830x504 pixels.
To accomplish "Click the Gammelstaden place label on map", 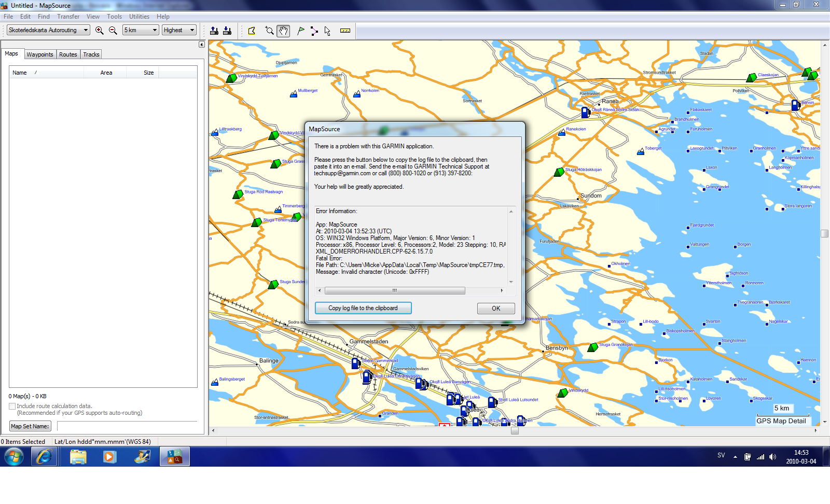I will (x=369, y=341).
